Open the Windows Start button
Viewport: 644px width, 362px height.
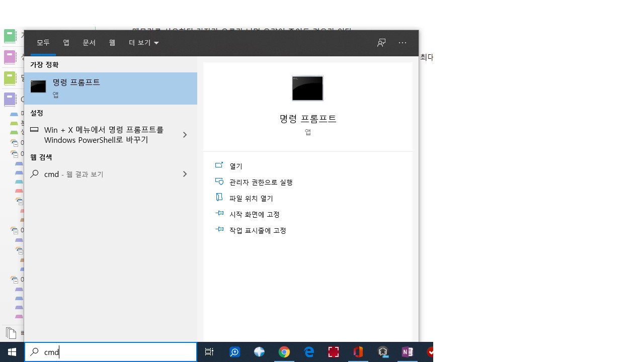12,352
